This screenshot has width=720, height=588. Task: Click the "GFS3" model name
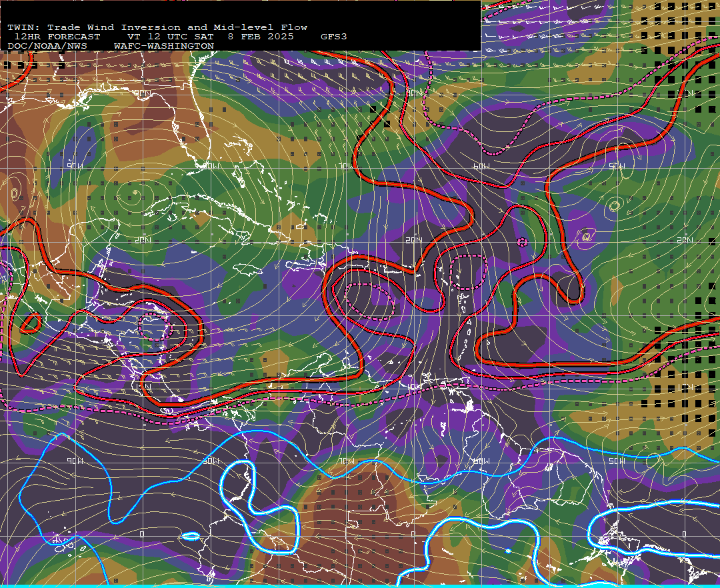[334, 37]
